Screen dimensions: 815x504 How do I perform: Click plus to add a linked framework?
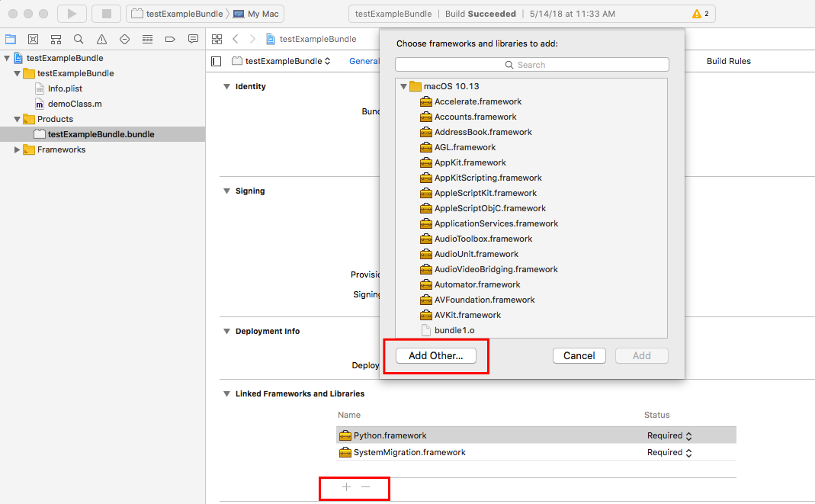pos(346,486)
